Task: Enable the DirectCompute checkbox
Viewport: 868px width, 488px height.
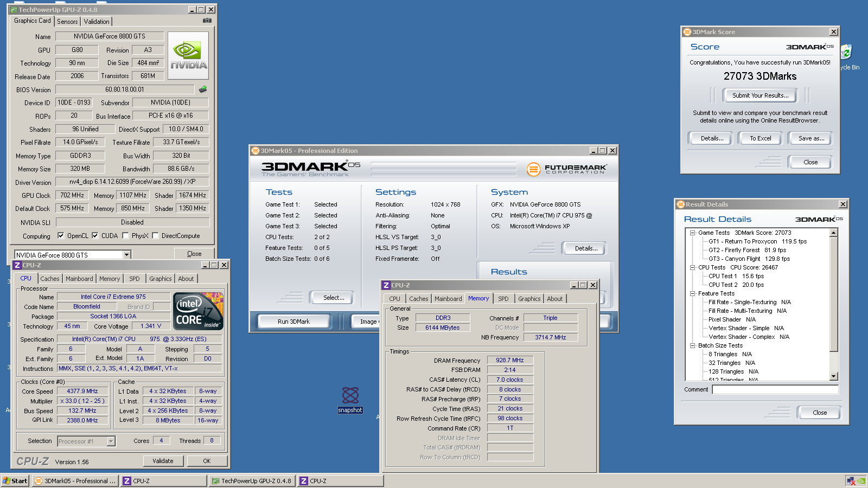Action: point(155,236)
